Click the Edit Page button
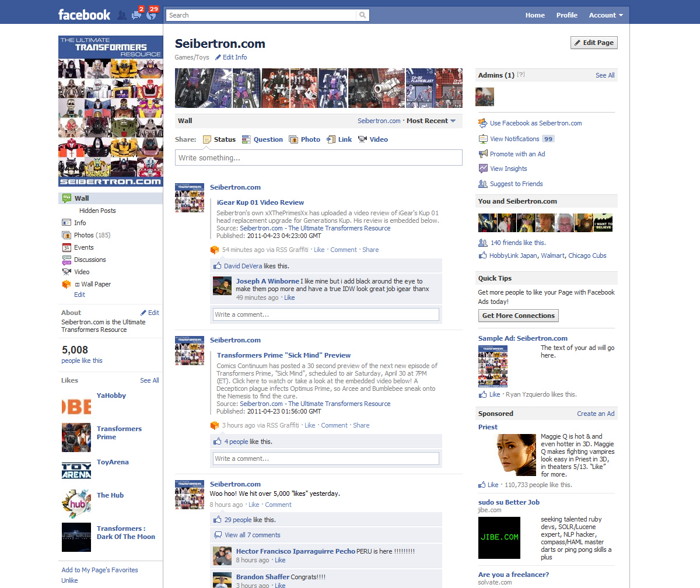Image resolution: width=700 pixels, height=588 pixels. click(594, 43)
